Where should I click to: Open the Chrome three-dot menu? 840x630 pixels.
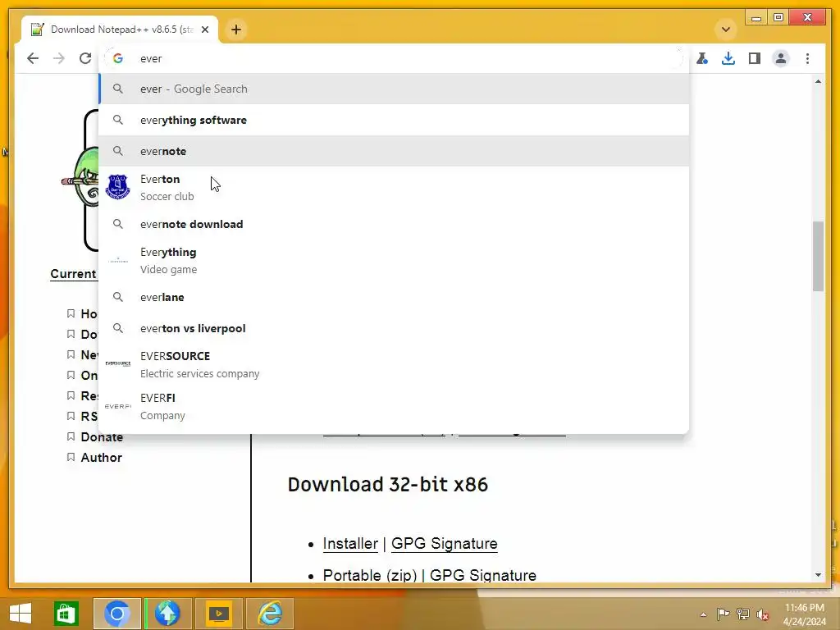[x=807, y=58]
